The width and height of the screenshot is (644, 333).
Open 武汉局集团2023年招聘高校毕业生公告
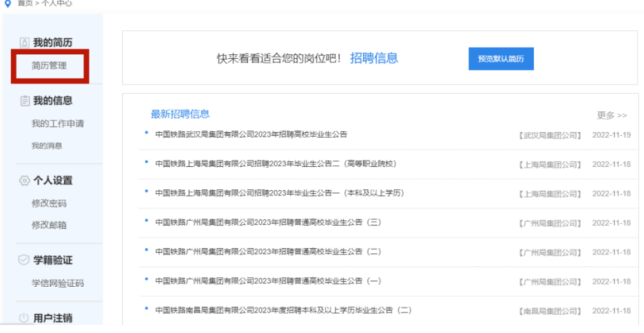(x=251, y=135)
